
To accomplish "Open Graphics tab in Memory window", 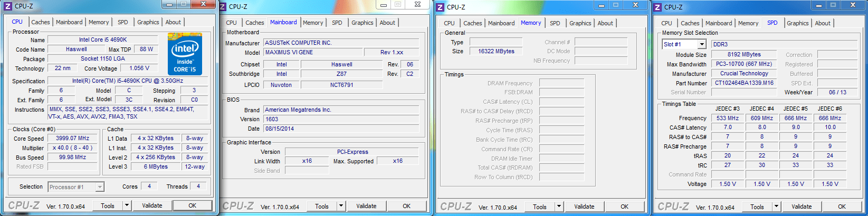I will 580,23.
